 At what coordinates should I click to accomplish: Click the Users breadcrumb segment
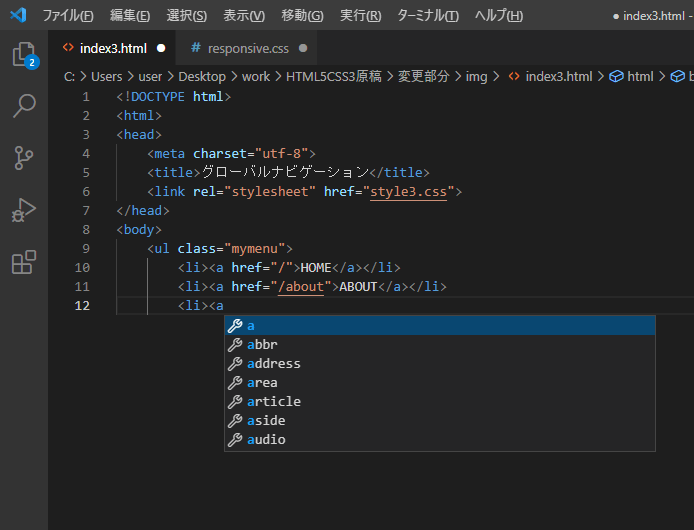pyautogui.click(x=106, y=77)
